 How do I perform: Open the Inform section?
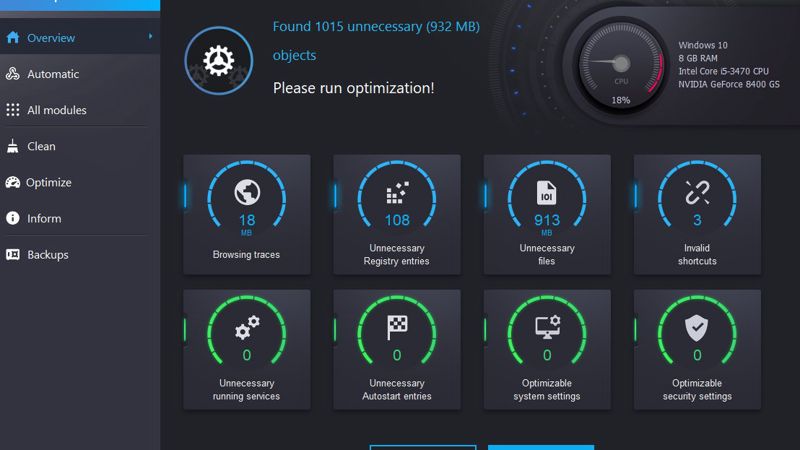pyautogui.click(x=80, y=218)
